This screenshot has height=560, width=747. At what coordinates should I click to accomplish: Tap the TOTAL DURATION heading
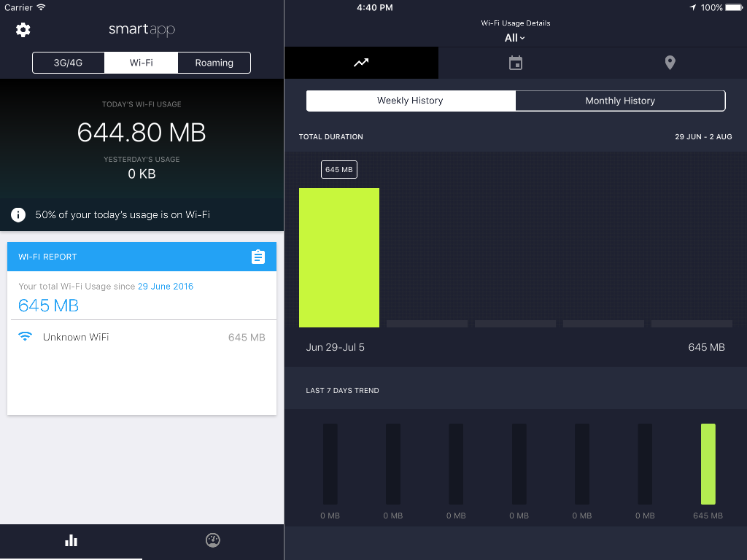(331, 136)
